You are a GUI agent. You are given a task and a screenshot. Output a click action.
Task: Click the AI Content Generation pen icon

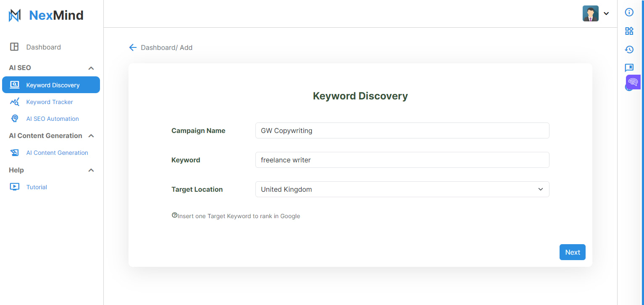coord(14,152)
